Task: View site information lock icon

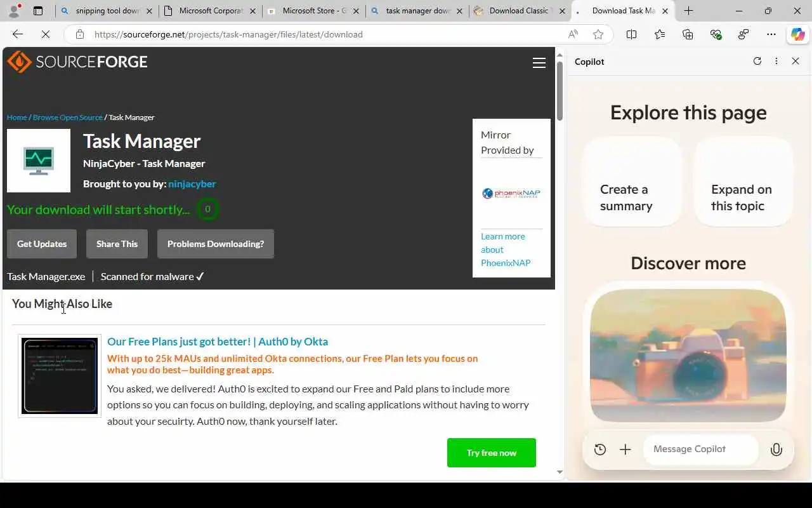Action: pyautogui.click(x=80, y=34)
